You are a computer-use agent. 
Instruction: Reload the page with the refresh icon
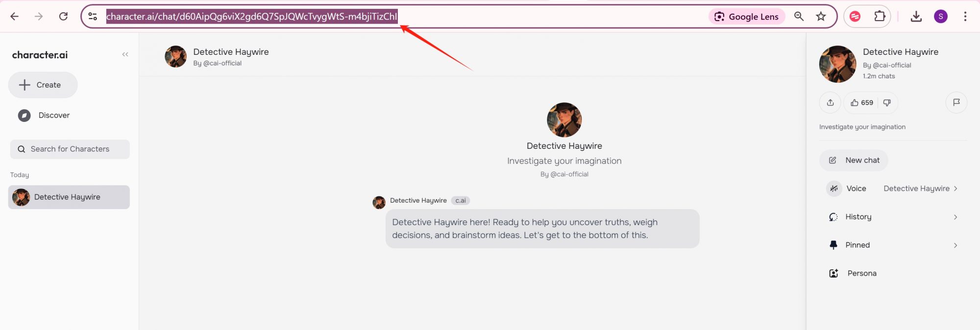[63, 17]
